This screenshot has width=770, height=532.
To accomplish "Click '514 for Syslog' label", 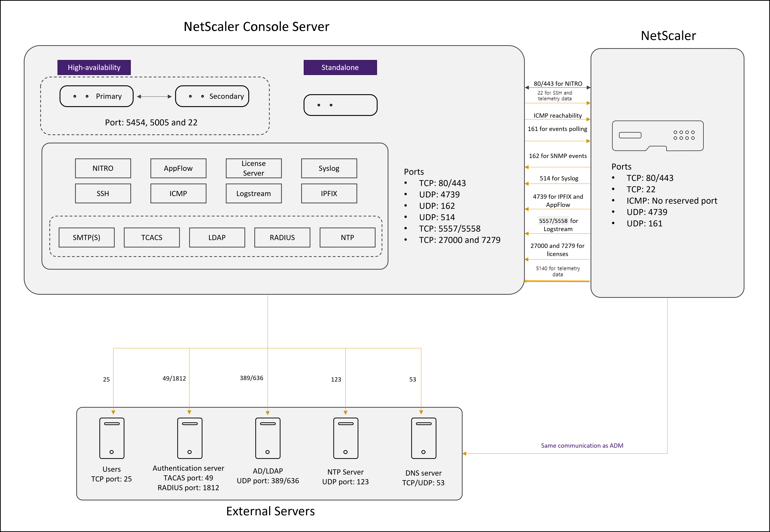I will [559, 178].
